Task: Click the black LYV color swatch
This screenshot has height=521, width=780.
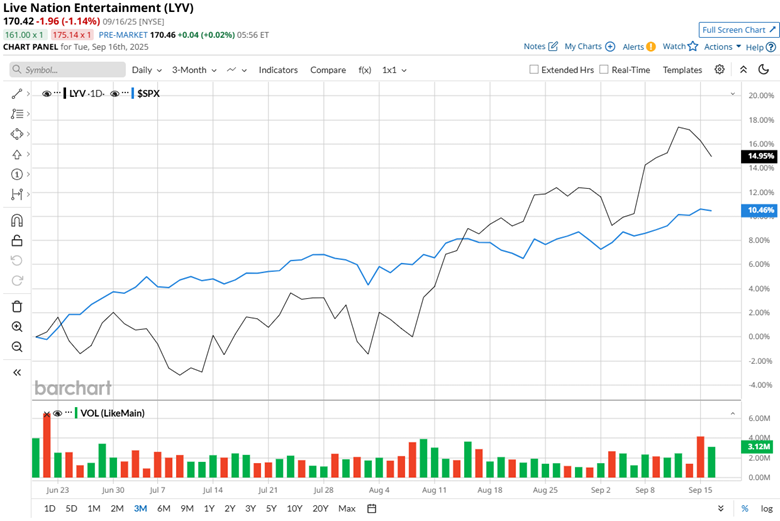Action: (x=65, y=94)
